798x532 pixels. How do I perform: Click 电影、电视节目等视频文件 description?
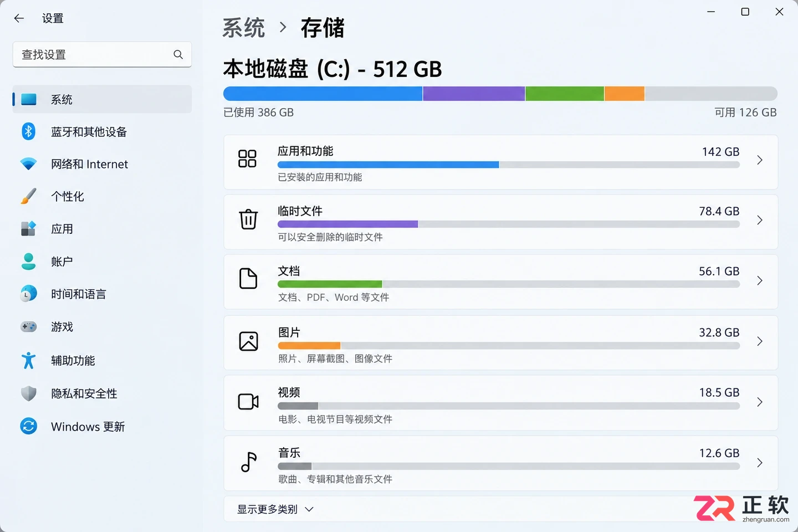(335, 419)
